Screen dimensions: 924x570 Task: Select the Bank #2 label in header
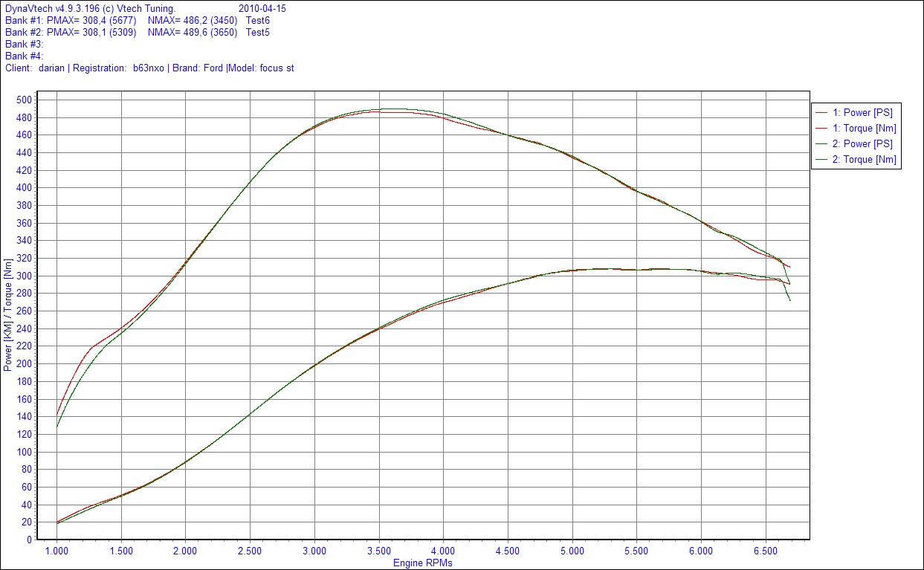coord(24,33)
